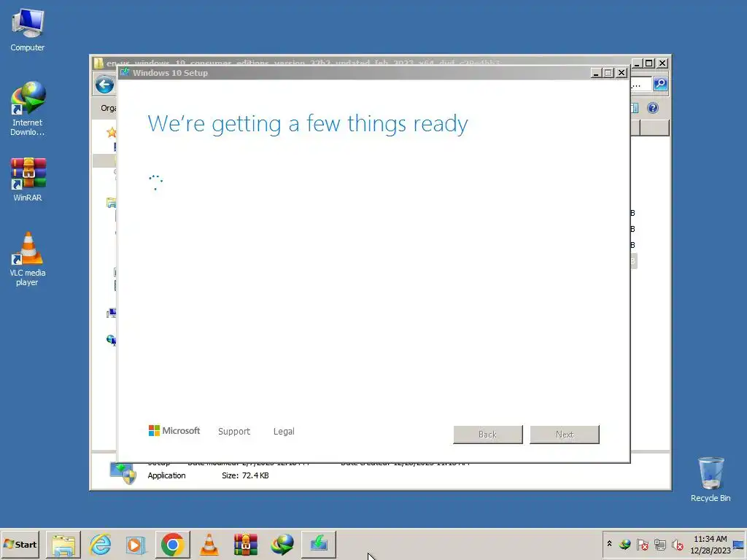Image resolution: width=747 pixels, height=560 pixels.
Task: Open VLC from the taskbar
Action: click(x=209, y=544)
